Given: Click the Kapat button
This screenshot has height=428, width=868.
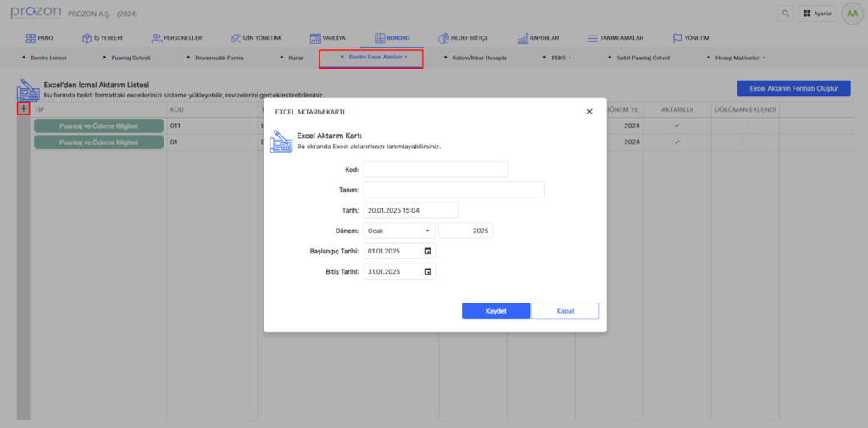Looking at the screenshot, I should 565,311.
